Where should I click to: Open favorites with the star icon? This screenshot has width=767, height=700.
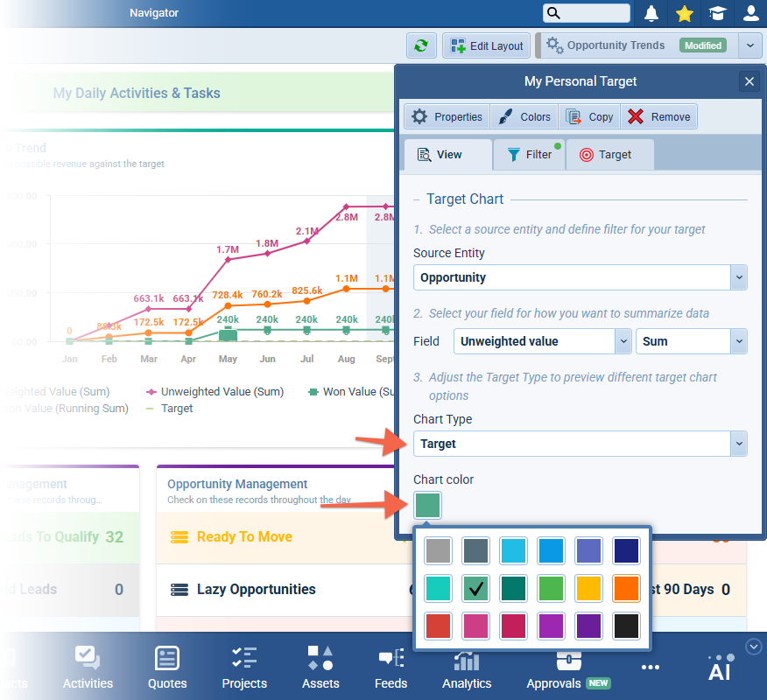click(x=685, y=13)
